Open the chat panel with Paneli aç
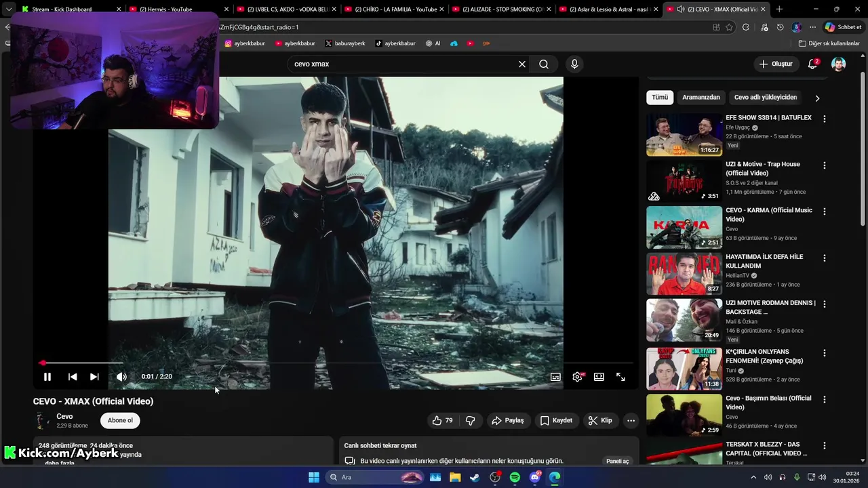This screenshot has height=488, width=868. pyautogui.click(x=618, y=461)
